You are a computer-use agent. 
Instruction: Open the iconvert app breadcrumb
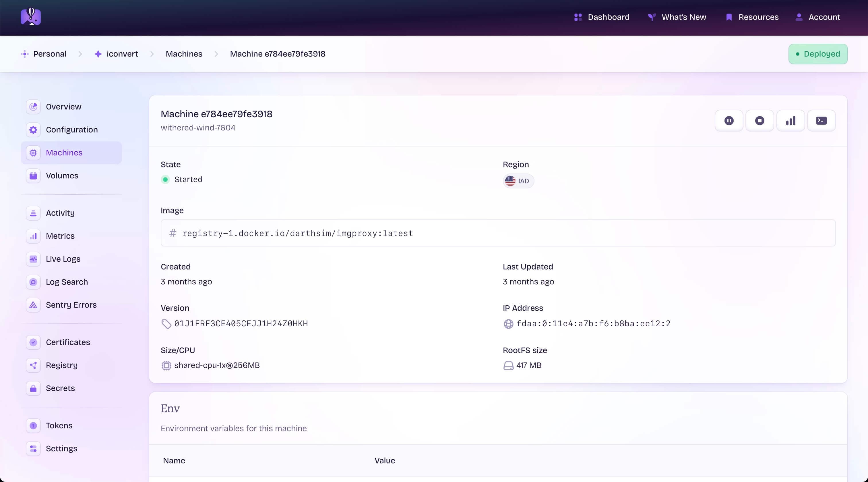point(122,54)
